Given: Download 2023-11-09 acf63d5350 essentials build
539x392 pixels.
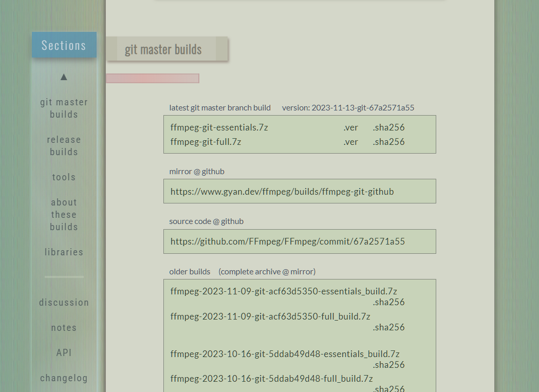Looking at the screenshot, I should tap(284, 291).
